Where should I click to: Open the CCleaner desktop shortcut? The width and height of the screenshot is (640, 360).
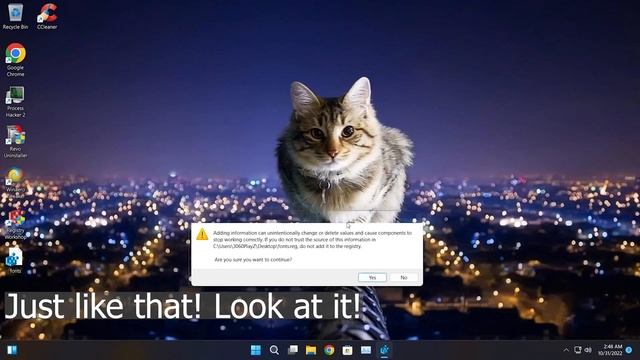point(47,16)
